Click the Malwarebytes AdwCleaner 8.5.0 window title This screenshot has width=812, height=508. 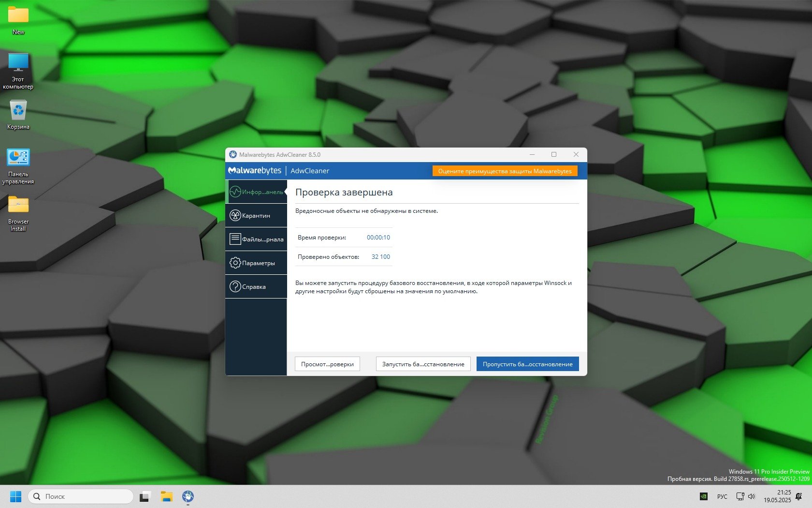click(280, 155)
